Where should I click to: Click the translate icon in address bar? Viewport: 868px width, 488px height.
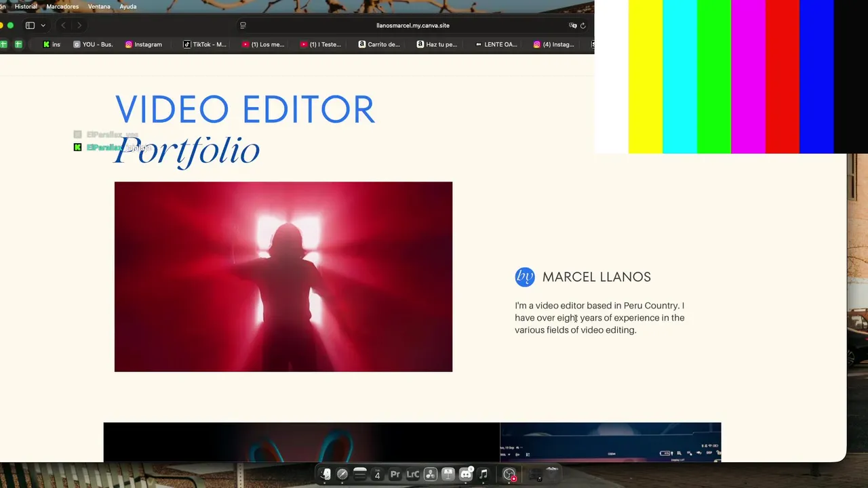[x=572, y=26]
